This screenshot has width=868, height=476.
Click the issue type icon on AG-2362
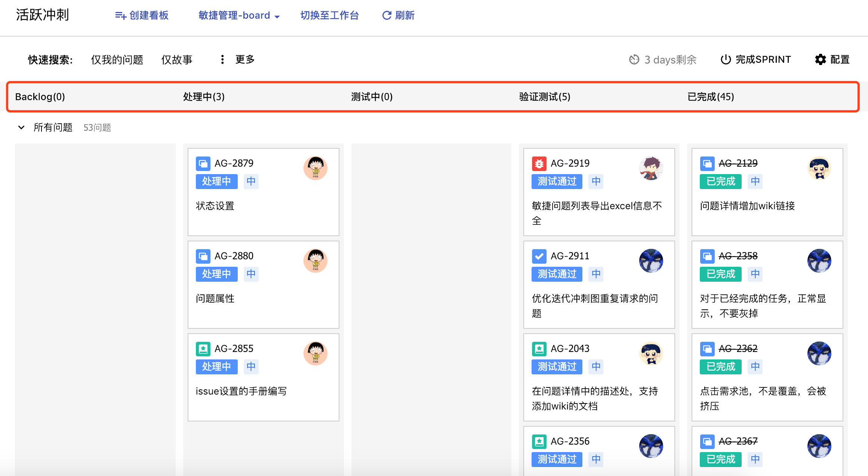click(x=707, y=349)
